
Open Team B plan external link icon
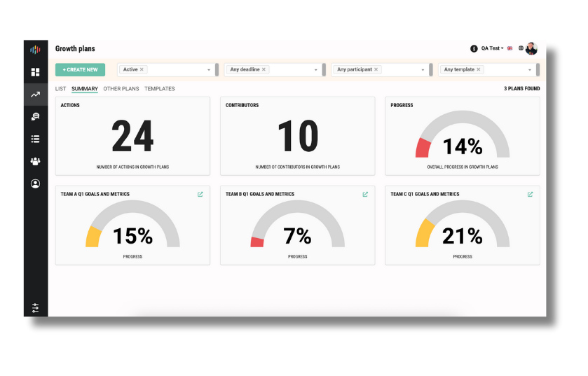pos(365,195)
